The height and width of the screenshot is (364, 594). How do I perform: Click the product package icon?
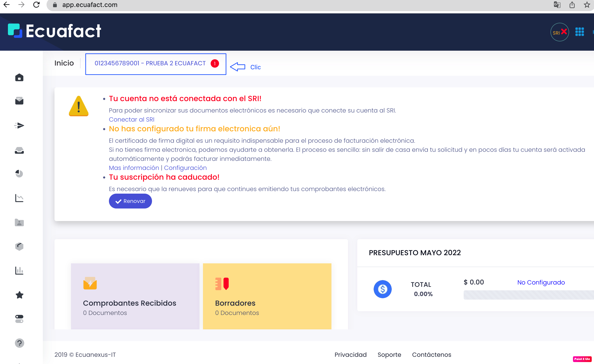point(19,246)
